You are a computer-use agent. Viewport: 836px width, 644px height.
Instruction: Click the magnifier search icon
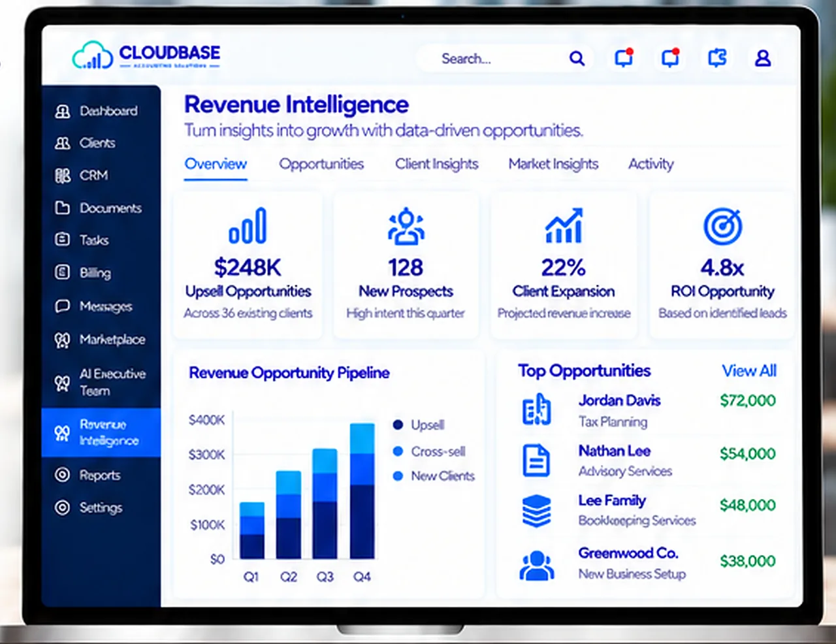pyautogui.click(x=577, y=59)
